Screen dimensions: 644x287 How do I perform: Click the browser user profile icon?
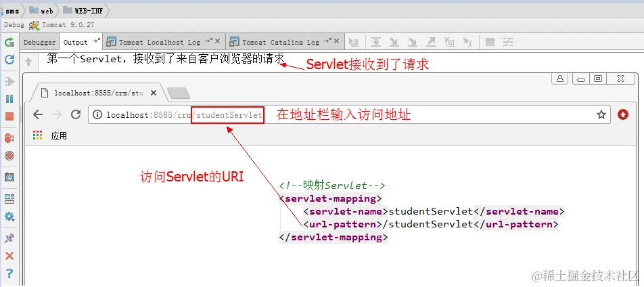tap(560, 79)
